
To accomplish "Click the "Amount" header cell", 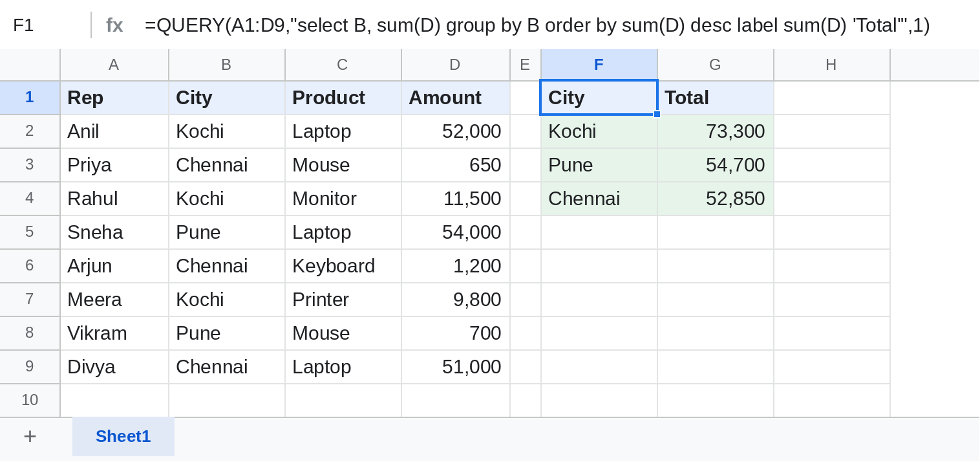I will coord(456,98).
